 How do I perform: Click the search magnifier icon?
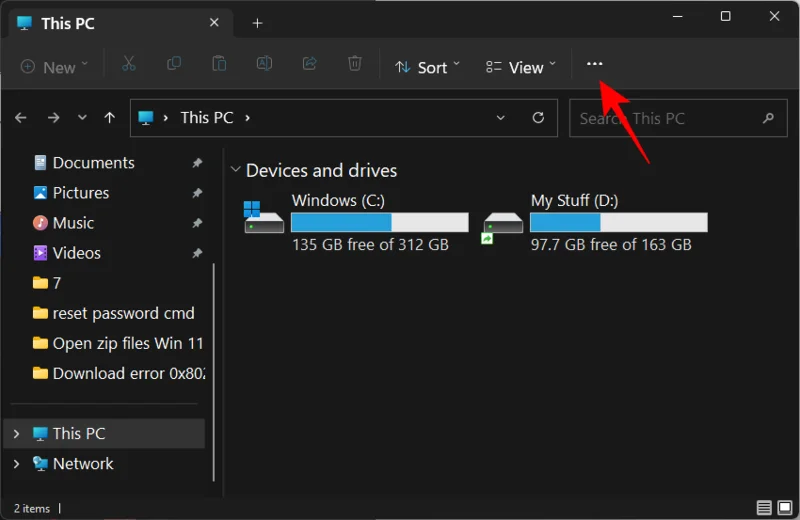(x=768, y=118)
